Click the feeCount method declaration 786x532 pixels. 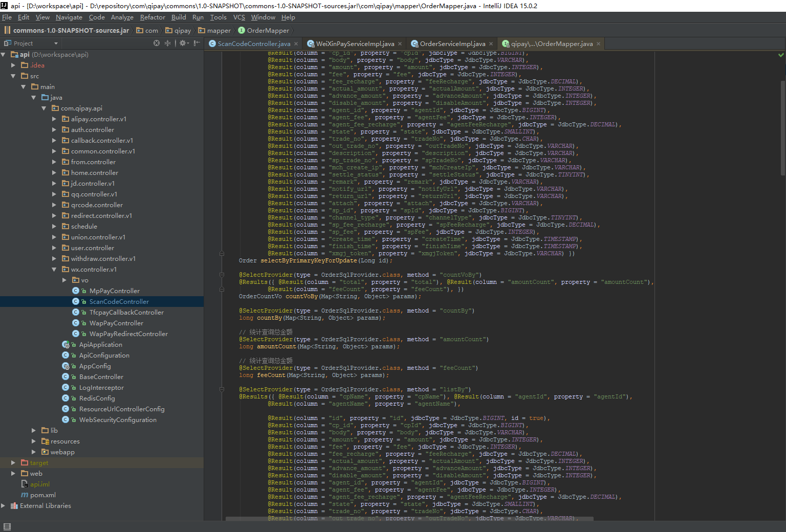[x=314, y=375]
